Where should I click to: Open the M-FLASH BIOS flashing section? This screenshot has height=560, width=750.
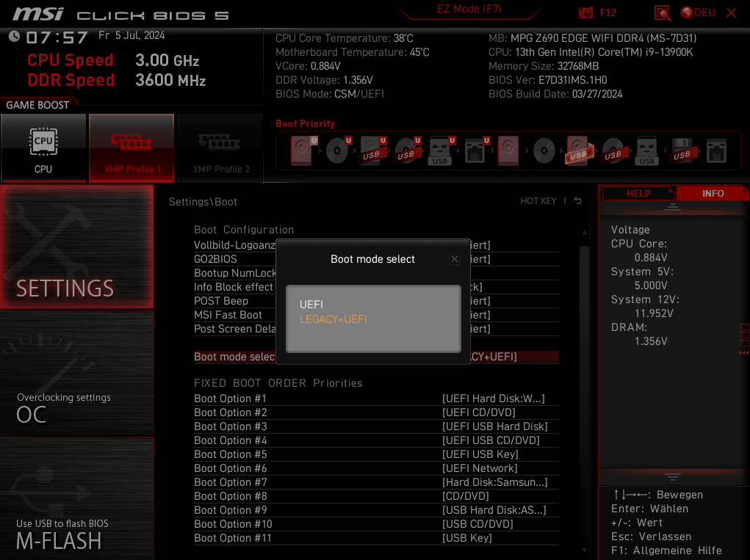pyautogui.click(x=76, y=498)
